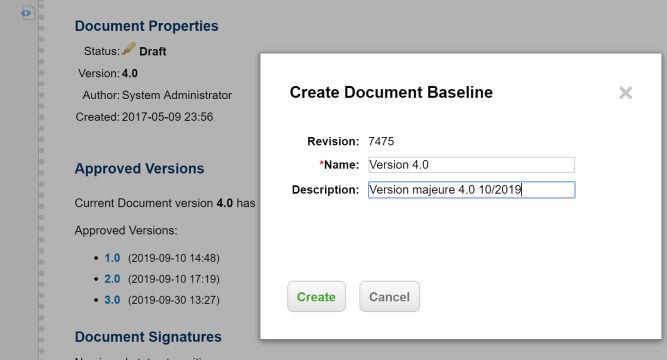Click the Create Document Baseline title
The width and height of the screenshot is (667, 360).
click(391, 92)
